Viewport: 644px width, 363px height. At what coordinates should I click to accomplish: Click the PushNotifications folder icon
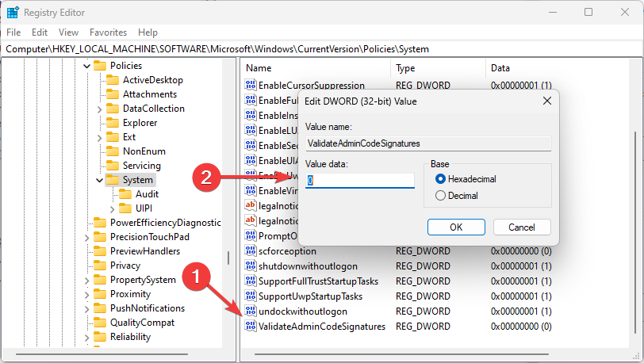point(100,308)
